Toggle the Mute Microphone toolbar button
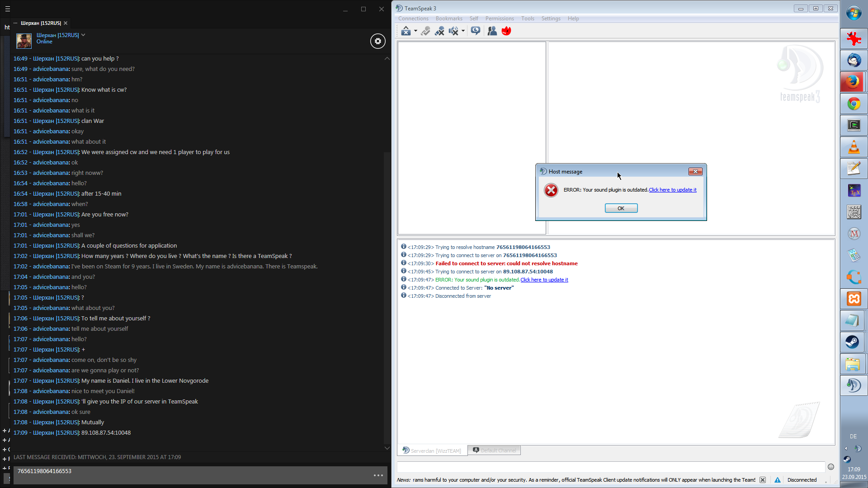The image size is (868, 488). [x=439, y=31]
